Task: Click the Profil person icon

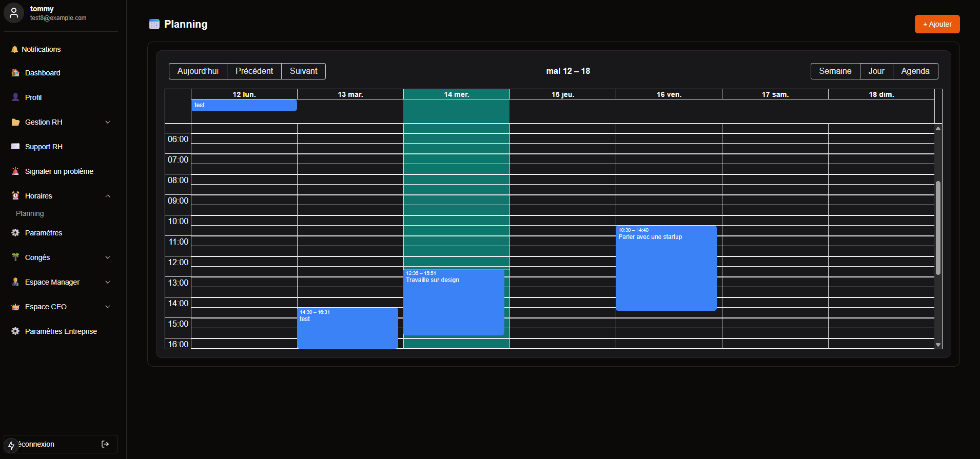Action: coord(15,97)
